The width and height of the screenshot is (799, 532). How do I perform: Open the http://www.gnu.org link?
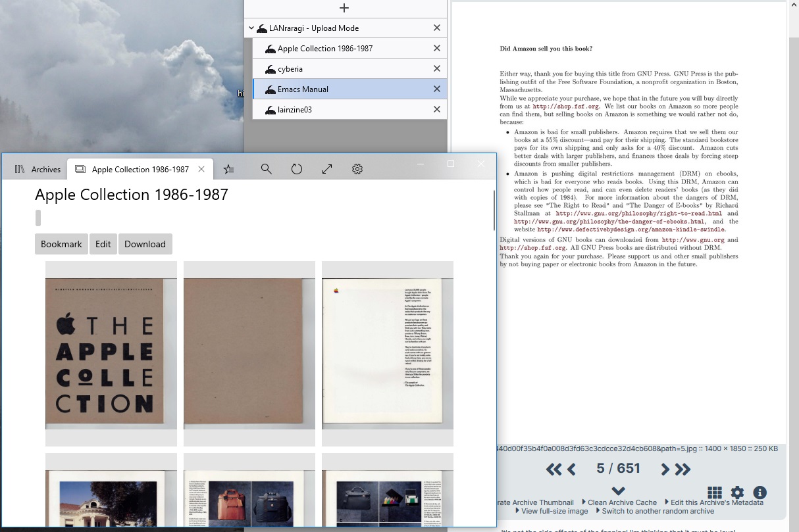click(693, 240)
